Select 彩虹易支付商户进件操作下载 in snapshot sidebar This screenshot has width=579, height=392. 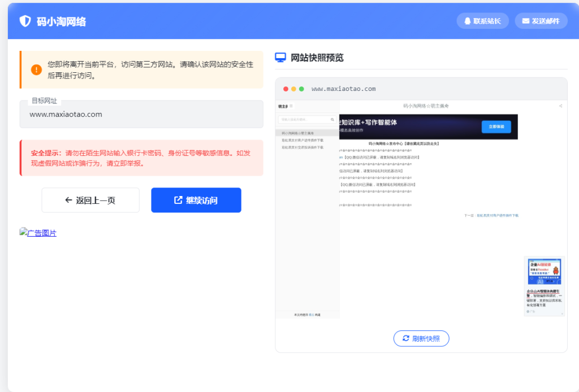298,140
